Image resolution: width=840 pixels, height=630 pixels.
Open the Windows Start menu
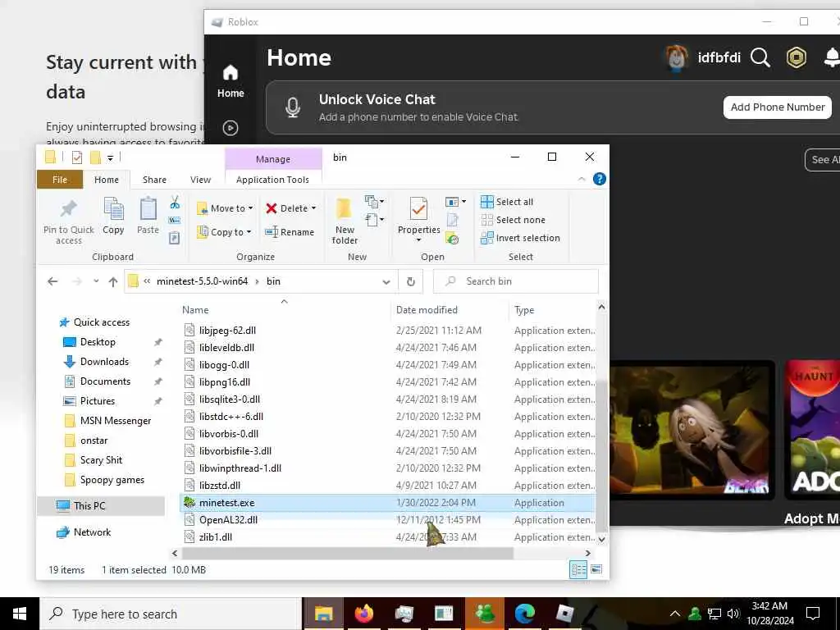tap(20, 614)
